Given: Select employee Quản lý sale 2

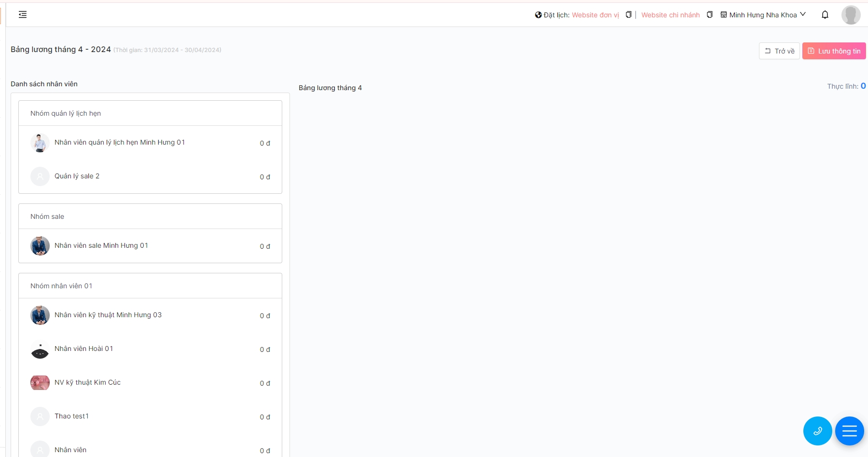Looking at the screenshot, I should pos(77,176).
